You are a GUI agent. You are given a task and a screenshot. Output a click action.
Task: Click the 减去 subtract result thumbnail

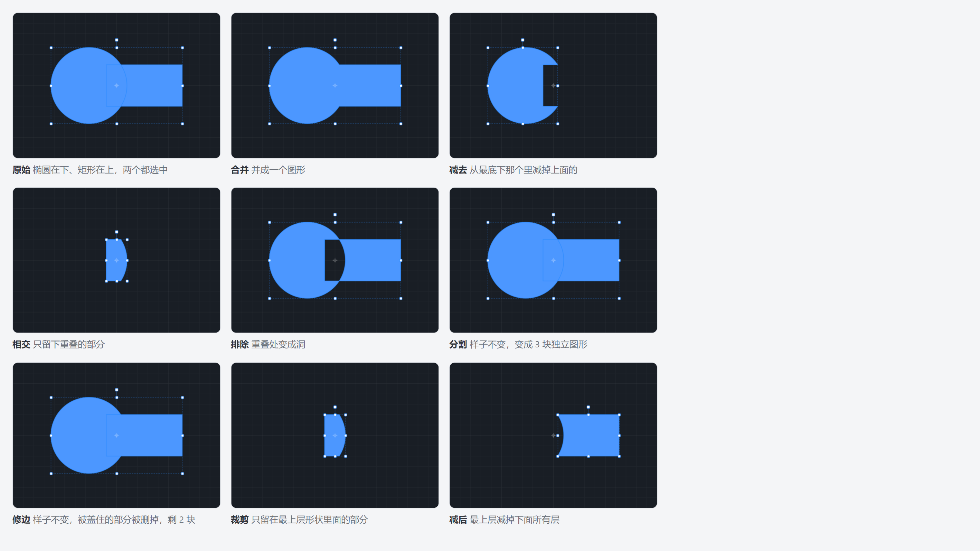[553, 85]
